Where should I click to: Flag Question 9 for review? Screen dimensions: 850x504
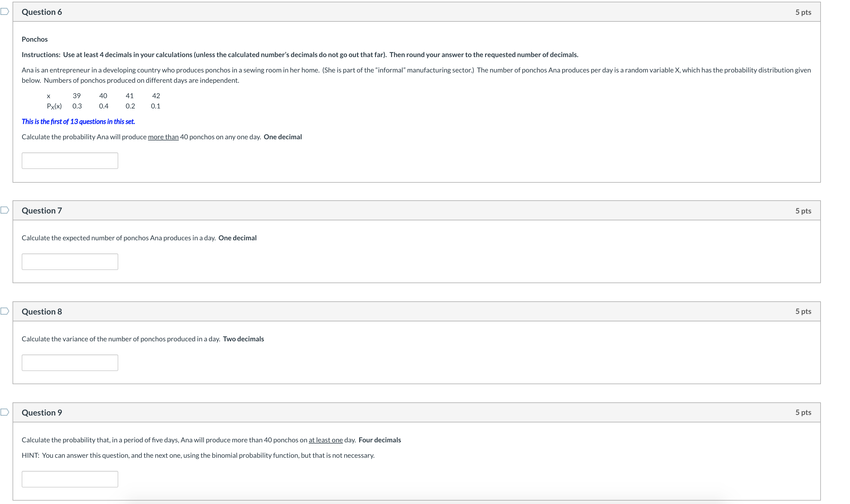pyautogui.click(x=4, y=412)
